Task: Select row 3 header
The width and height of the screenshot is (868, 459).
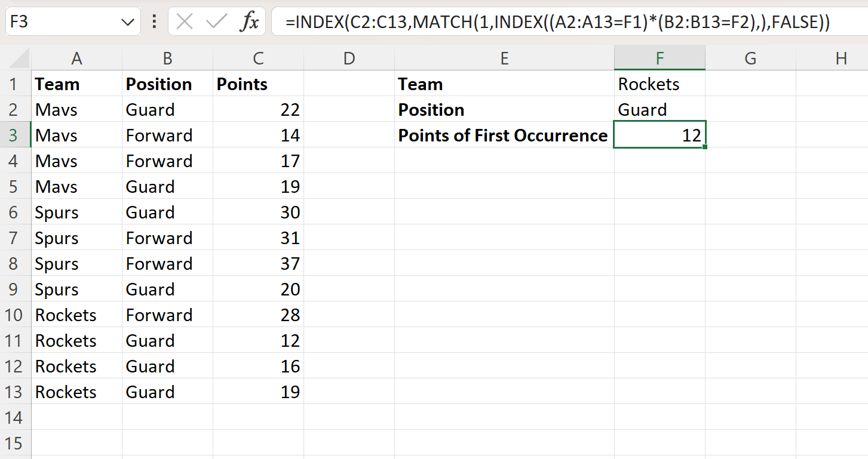Action: [15, 135]
